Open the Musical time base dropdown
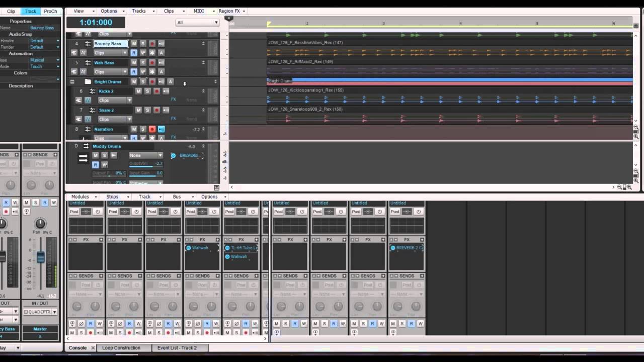Screen dimensions: 644x362 (44, 60)
